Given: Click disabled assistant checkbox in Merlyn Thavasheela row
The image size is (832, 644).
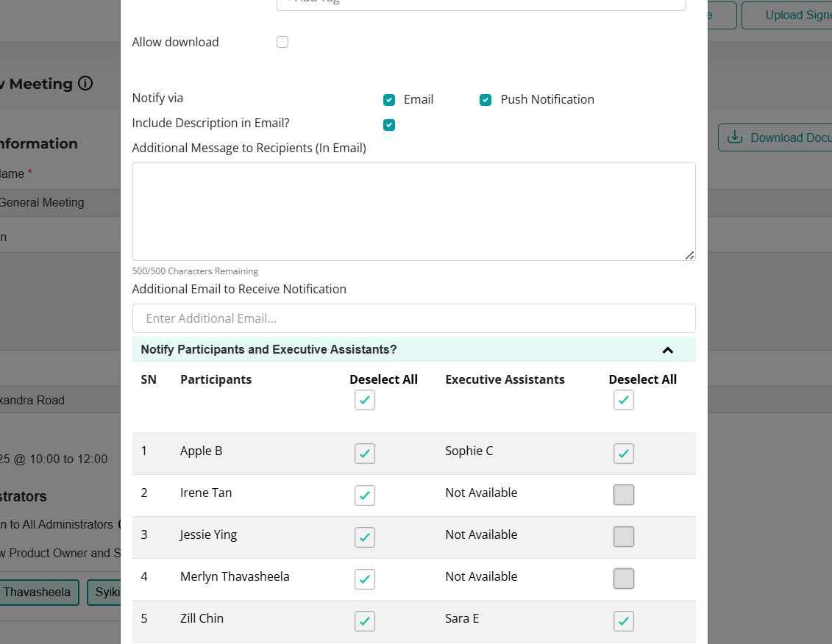Looking at the screenshot, I should point(624,579).
